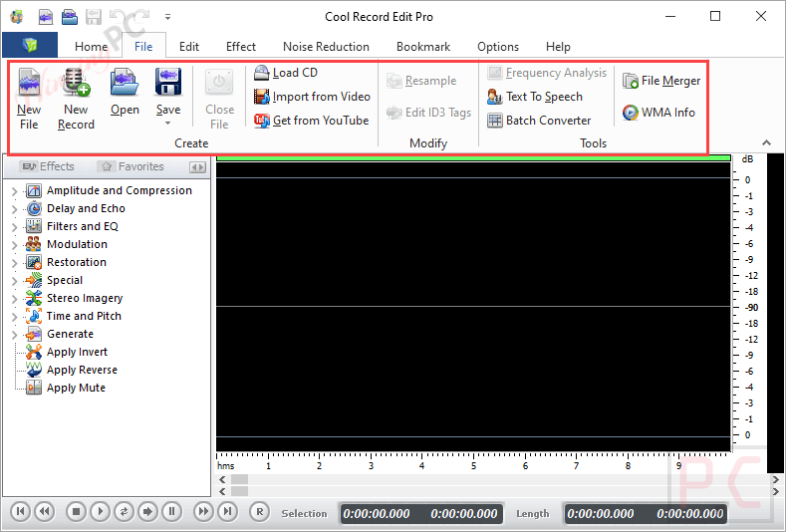Expand the Generate node
The image size is (786, 532).
(x=14, y=335)
